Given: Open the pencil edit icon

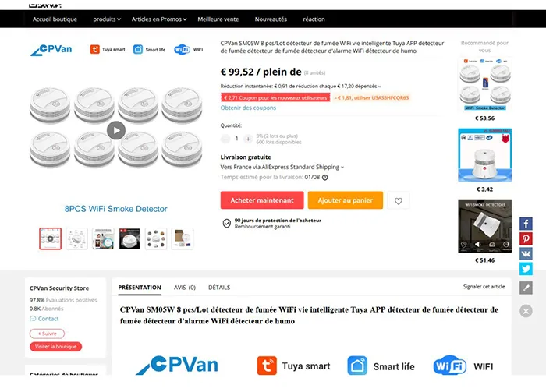Looking at the screenshot, I should (526, 288).
